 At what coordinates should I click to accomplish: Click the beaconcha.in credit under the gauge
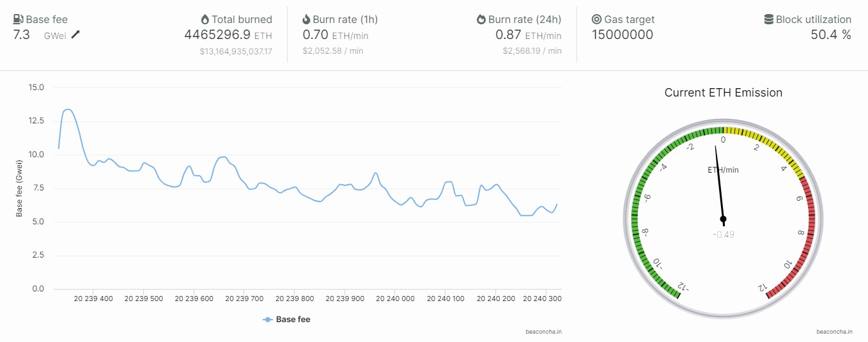[833, 332]
